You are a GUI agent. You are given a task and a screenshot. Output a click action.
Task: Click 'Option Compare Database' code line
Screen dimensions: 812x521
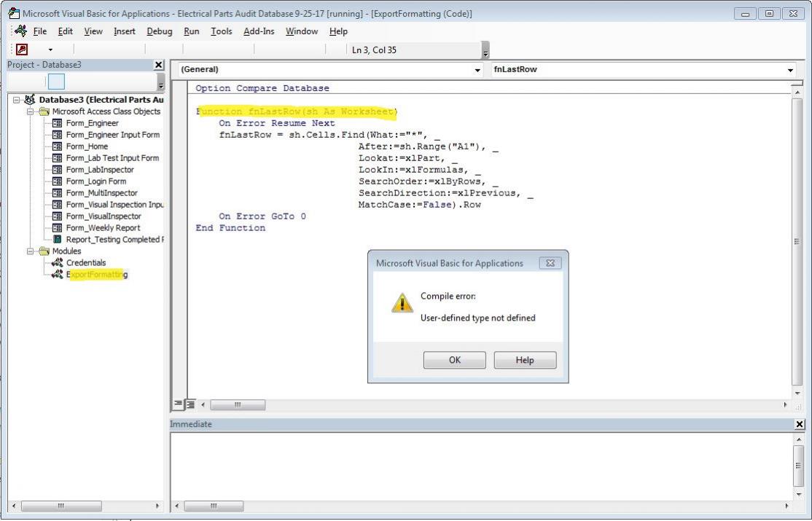(262, 88)
